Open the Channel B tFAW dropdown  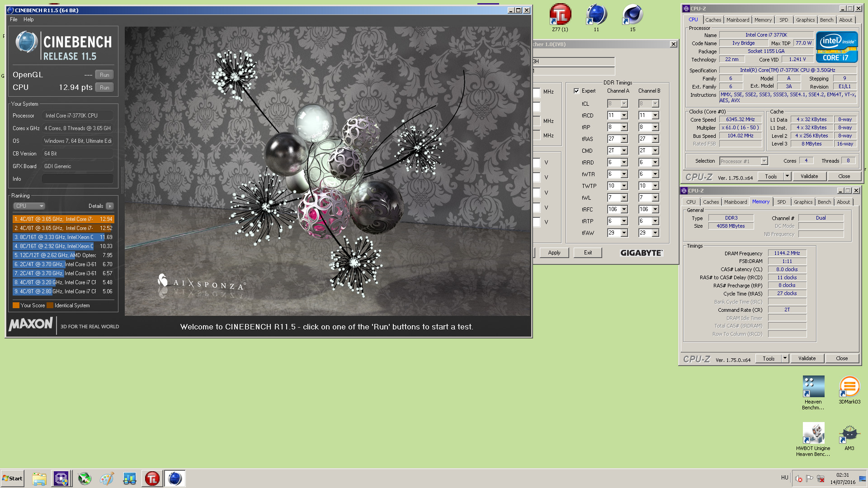point(655,233)
